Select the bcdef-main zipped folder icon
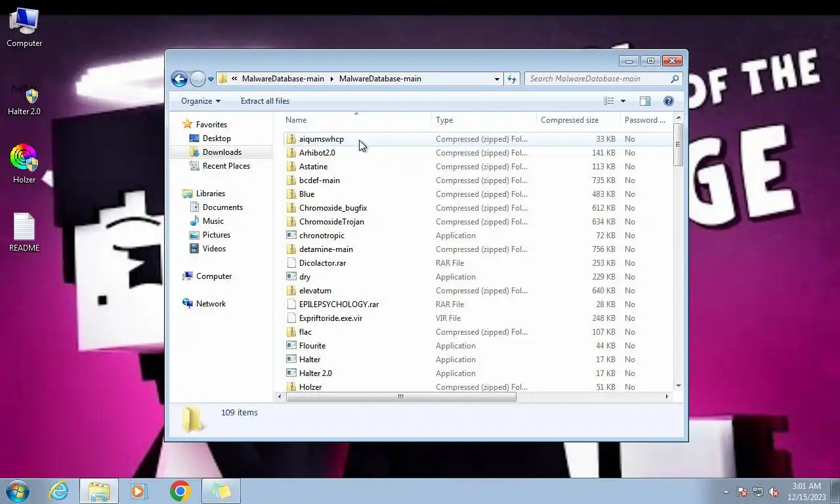Viewport: 840px width, 504px height. tap(291, 180)
